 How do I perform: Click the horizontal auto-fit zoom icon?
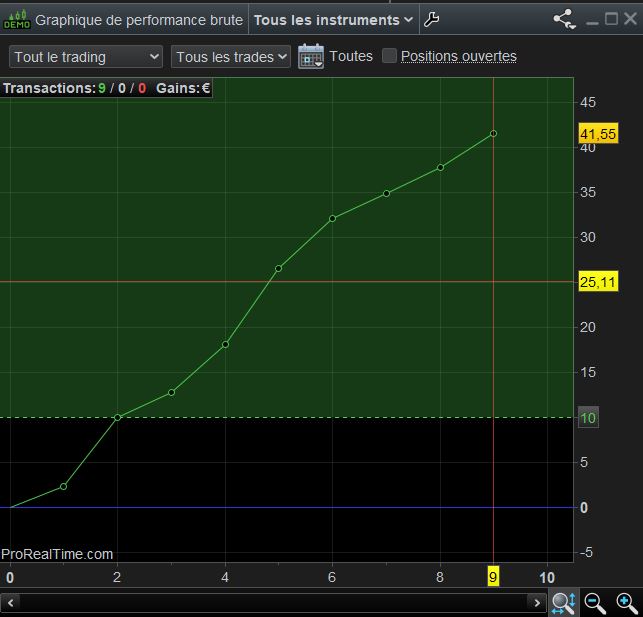562,602
